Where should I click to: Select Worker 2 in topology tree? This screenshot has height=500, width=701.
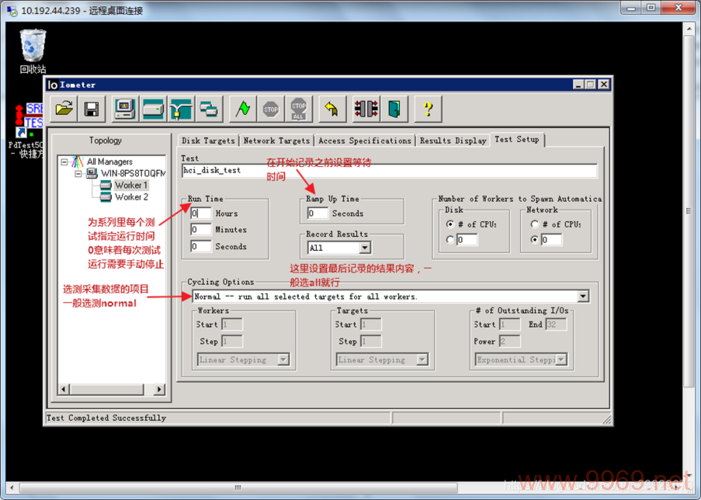pos(131,197)
